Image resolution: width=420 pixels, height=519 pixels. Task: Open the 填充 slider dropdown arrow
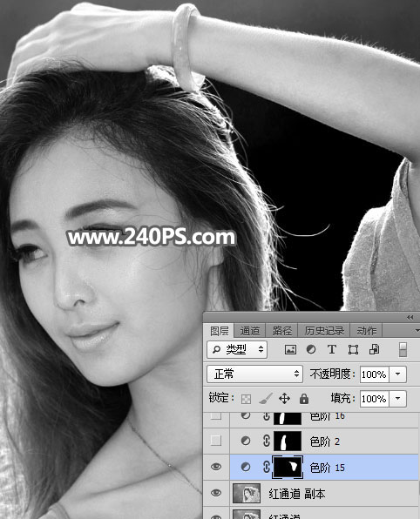tap(398, 399)
